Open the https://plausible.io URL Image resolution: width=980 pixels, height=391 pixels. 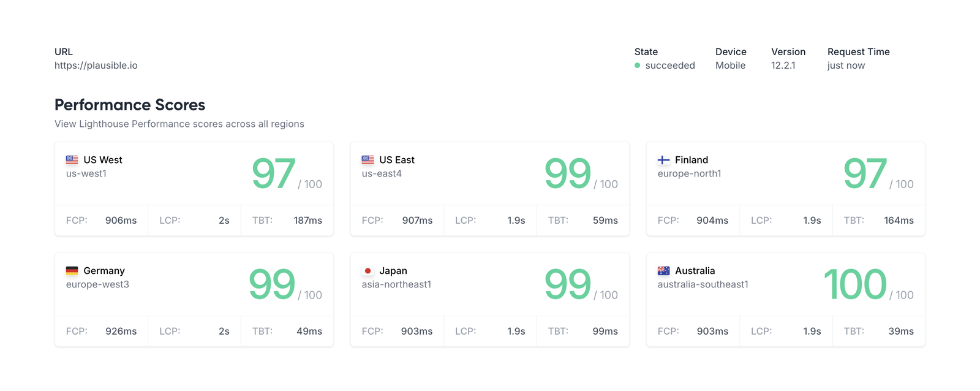coord(96,66)
